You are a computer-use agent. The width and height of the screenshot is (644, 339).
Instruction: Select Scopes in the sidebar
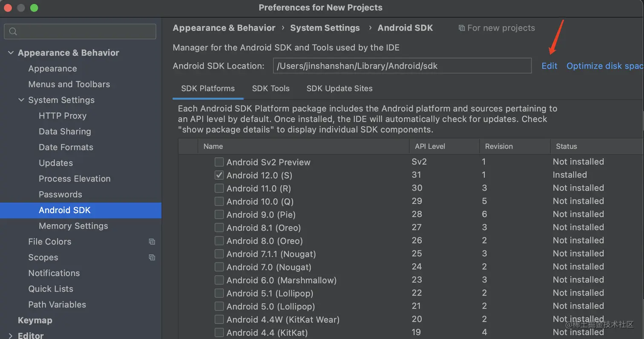point(43,257)
